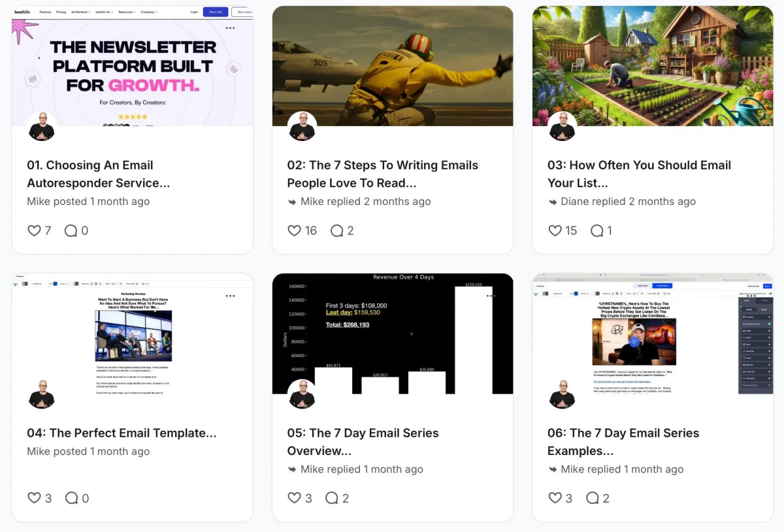Open post 06: The 7 Day Email Series Examples
The image size is (784, 532).
click(623, 442)
